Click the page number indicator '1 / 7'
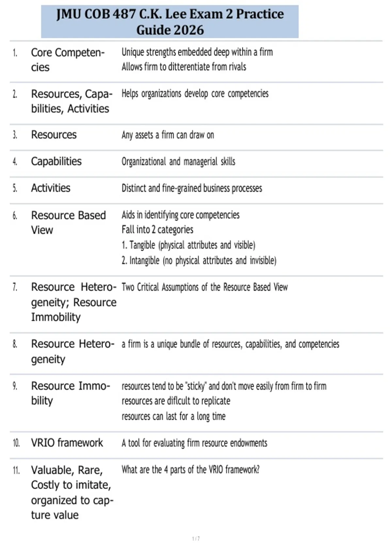This screenshot has width=392, height=556. tap(196, 539)
